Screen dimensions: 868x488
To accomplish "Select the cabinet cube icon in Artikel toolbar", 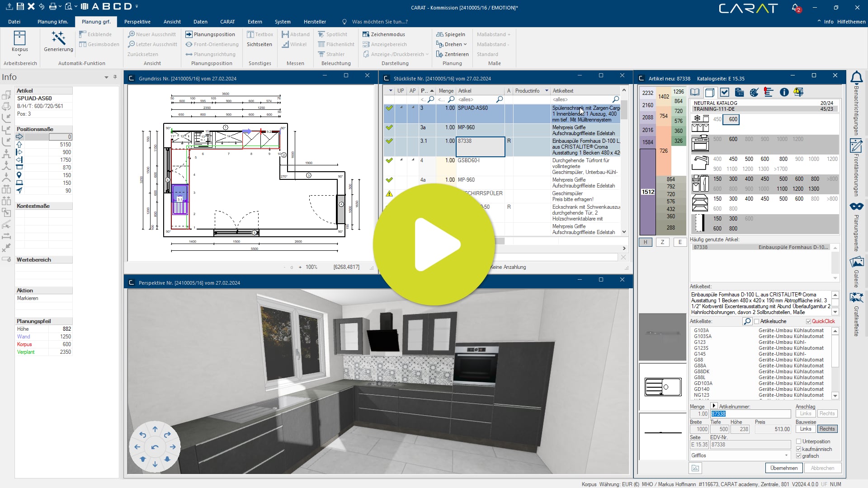I will tap(710, 92).
